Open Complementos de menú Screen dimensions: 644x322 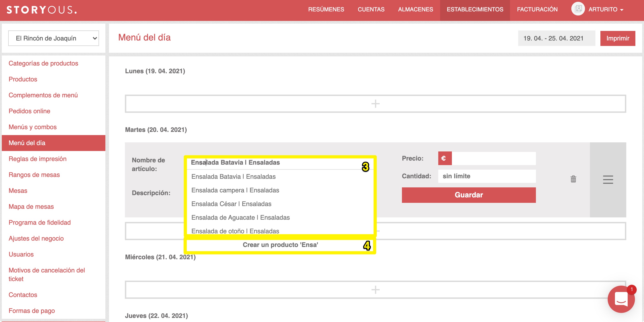click(43, 95)
